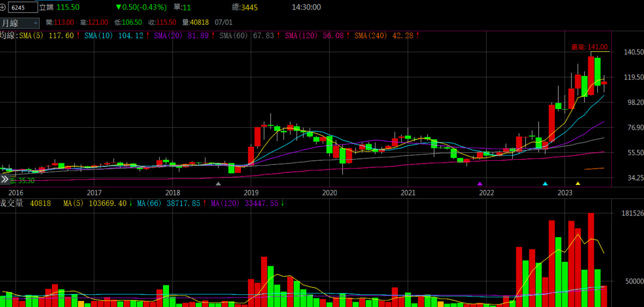Toggle the SMA(20) moving average label
Image resolution: width=644 pixels, height=307 pixels.
tap(168, 36)
